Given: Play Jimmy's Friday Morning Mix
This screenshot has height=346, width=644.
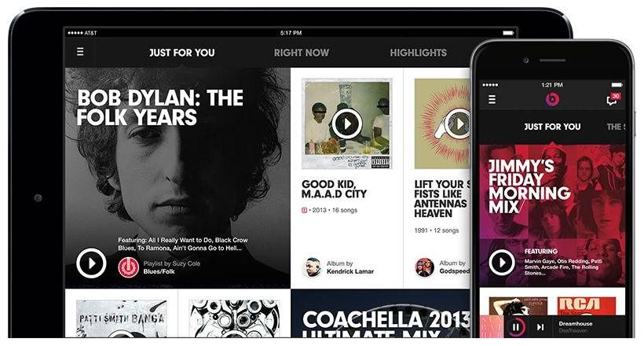Looking at the screenshot, I should pos(502,262).
